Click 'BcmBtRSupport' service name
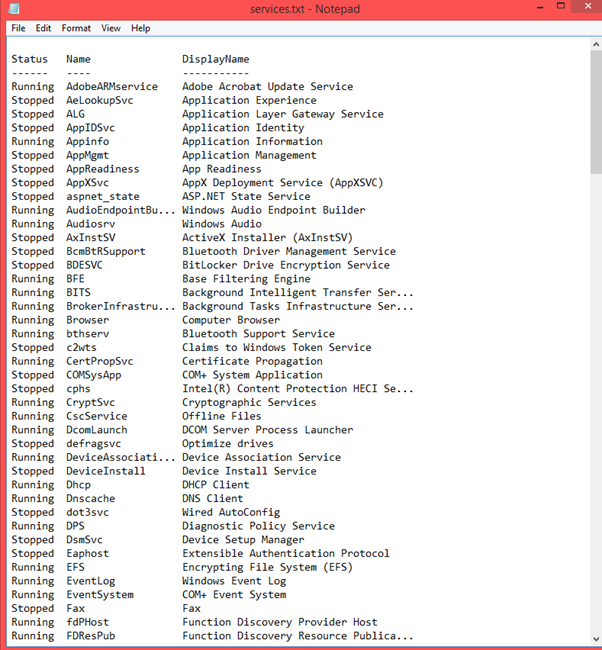Image resolution: width=602 pixels, height=650 pixels. pos(106,252)
